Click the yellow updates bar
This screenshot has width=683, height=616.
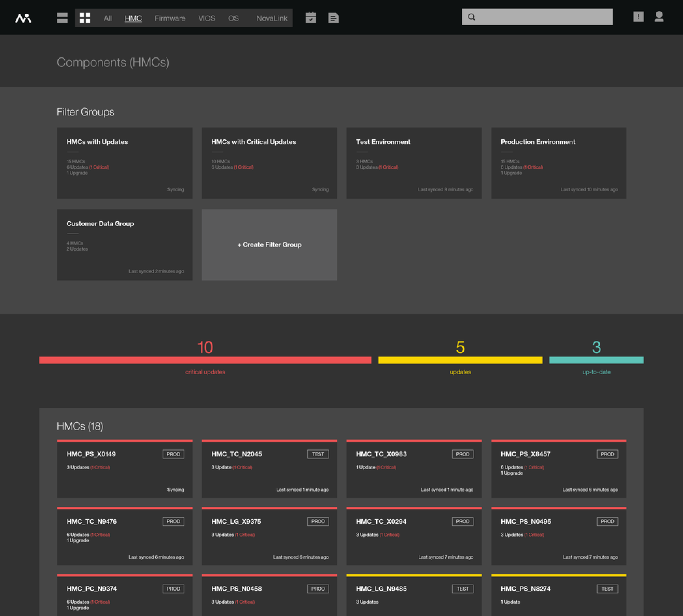tap(460, 360)
